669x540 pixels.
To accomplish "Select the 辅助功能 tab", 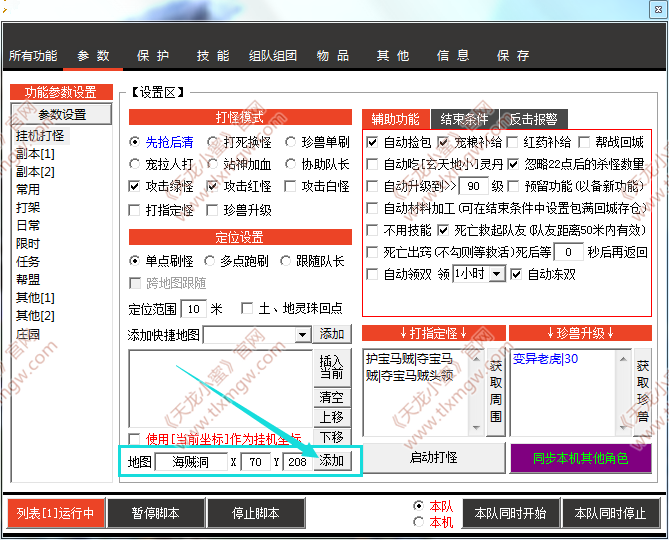I will pos(395,119).
